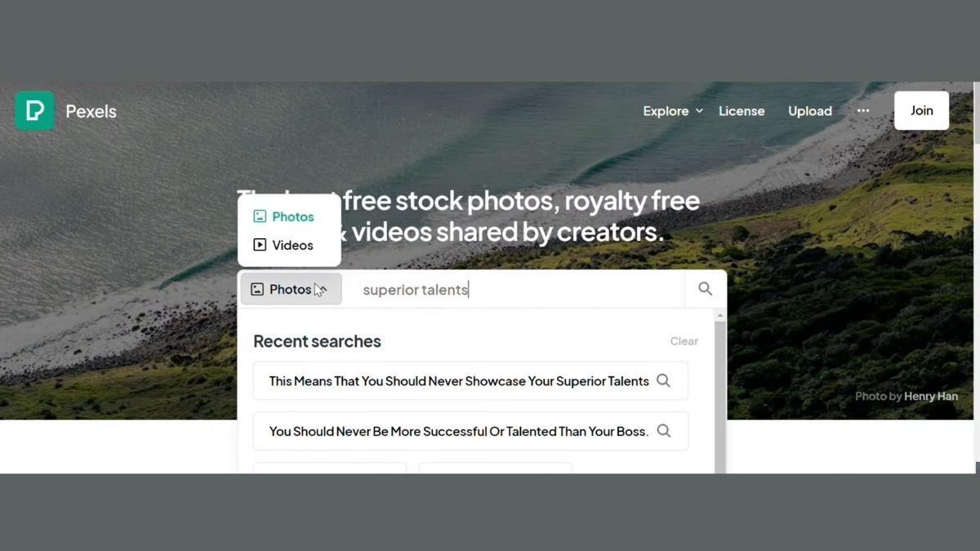The height and width of the screenshot is (551, 980).
Task: Click the Upload link in header
Action: (x=810, y=111)
